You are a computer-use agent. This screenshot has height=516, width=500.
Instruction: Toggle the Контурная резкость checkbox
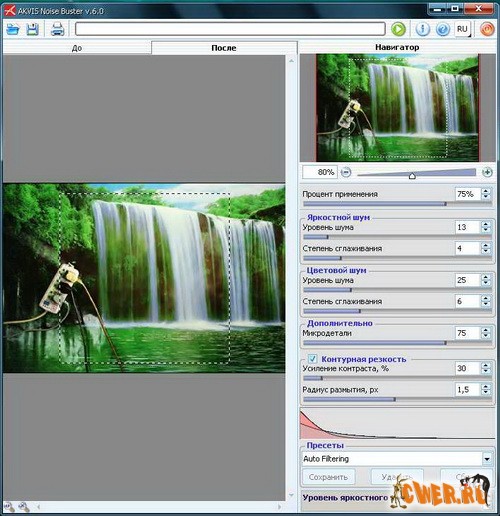click(312, 359)
